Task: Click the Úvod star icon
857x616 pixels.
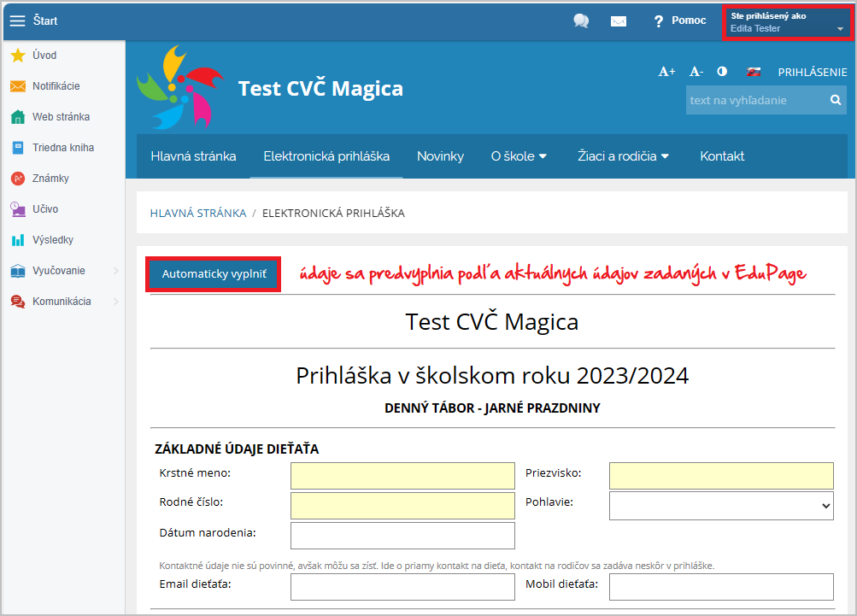Action: 18,56
